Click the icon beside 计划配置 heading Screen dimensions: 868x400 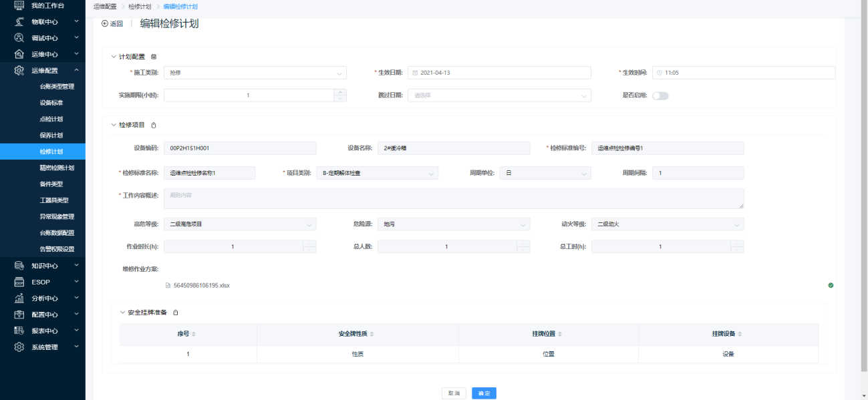click(154, 57)
